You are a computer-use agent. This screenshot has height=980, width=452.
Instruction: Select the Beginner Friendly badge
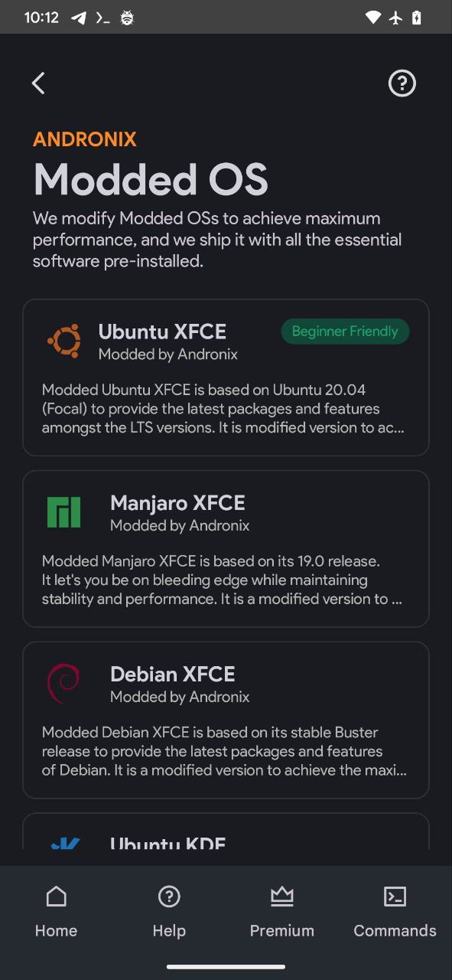[345, 331]
